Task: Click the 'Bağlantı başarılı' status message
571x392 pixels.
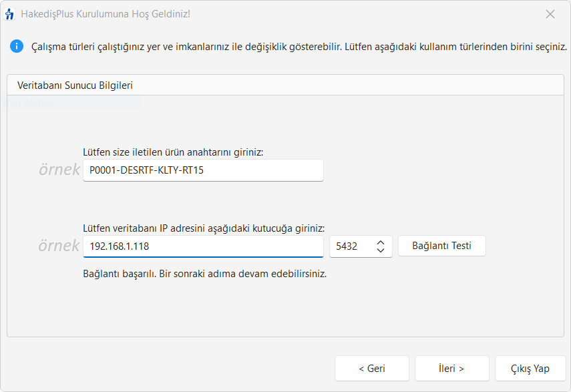Action: (x=204, y=274)
